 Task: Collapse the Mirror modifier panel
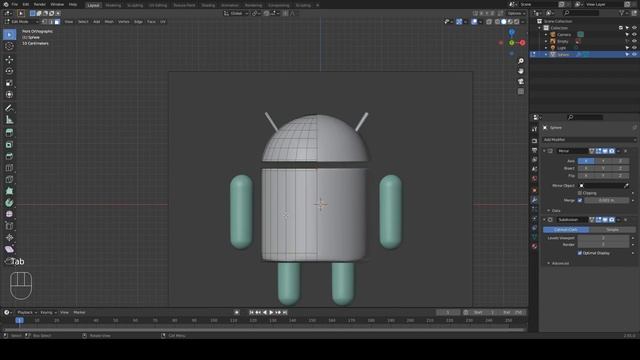(544, 151)
